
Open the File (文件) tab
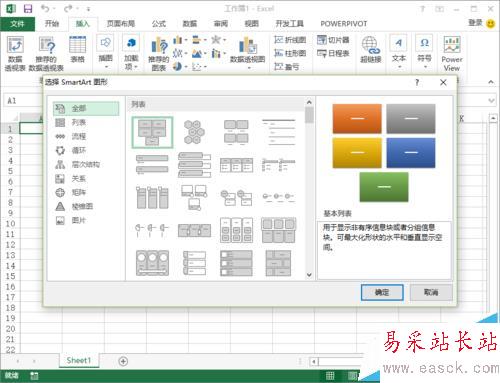(x=17, y=24)
